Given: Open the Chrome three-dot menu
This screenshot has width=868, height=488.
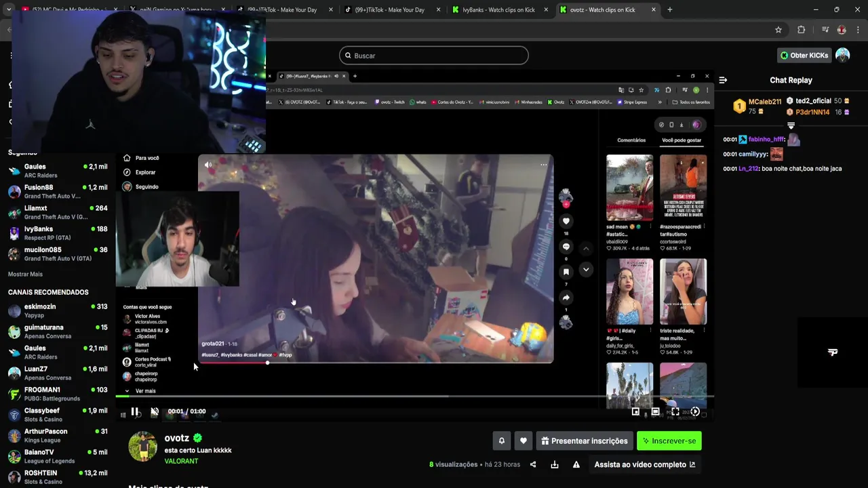Looking at the screenshot, I should coord(858,30).
